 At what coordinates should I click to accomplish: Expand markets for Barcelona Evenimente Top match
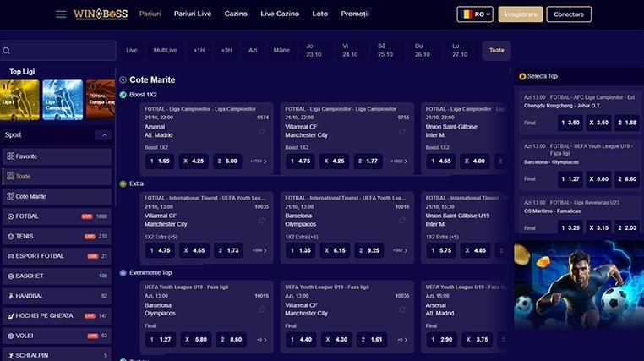[262, 340]
